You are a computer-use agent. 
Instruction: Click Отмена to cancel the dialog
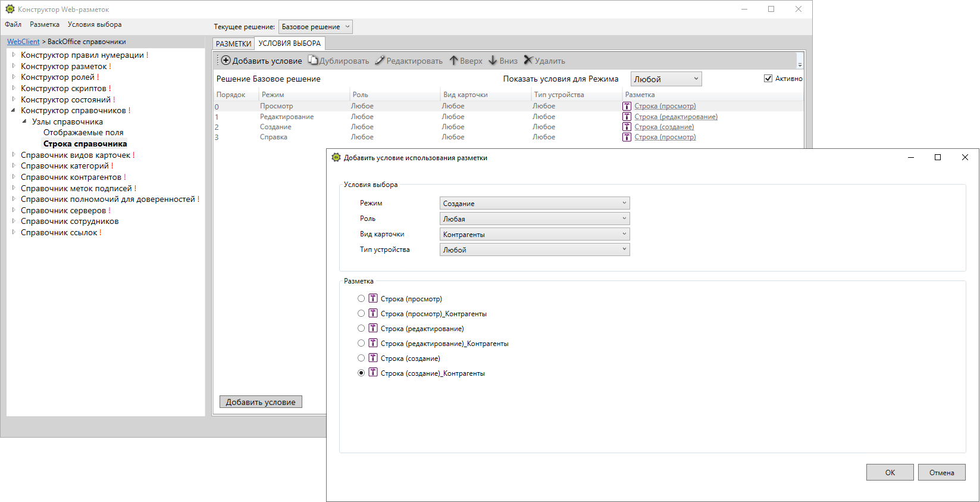click(941, 472)
